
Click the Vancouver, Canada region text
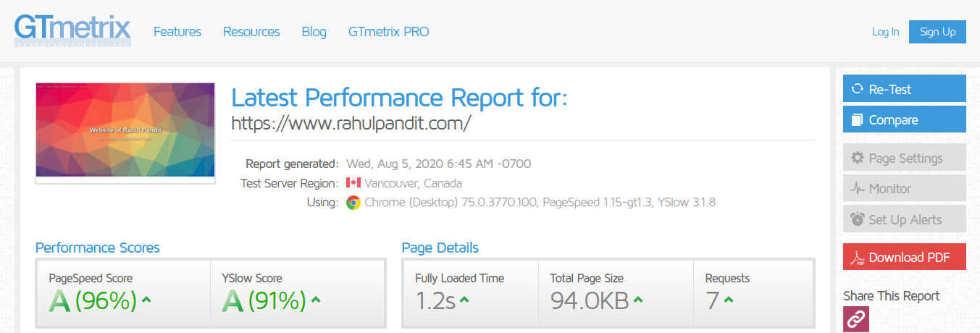[x=414, y=183]
